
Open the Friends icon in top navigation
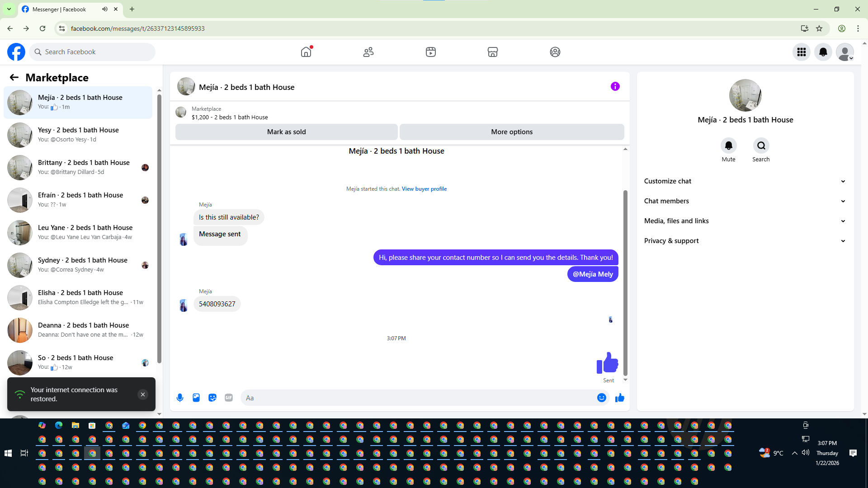(x=368, y=52)
